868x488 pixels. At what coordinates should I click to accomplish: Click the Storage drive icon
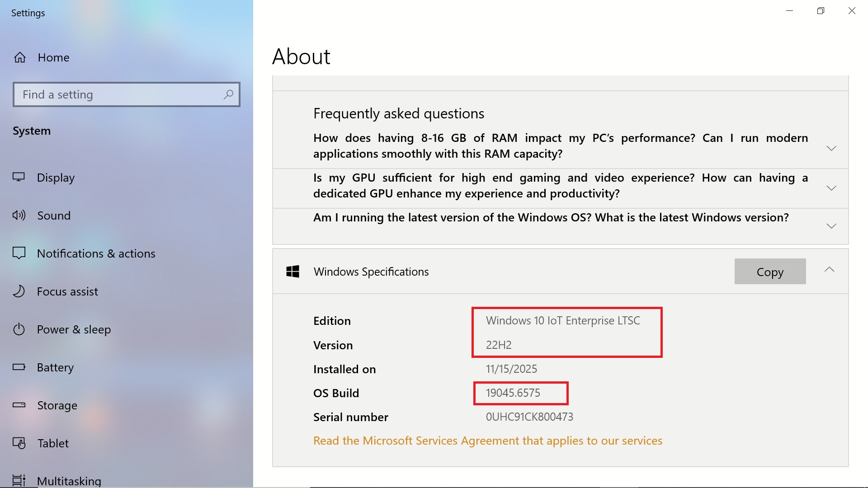[19, 405]
